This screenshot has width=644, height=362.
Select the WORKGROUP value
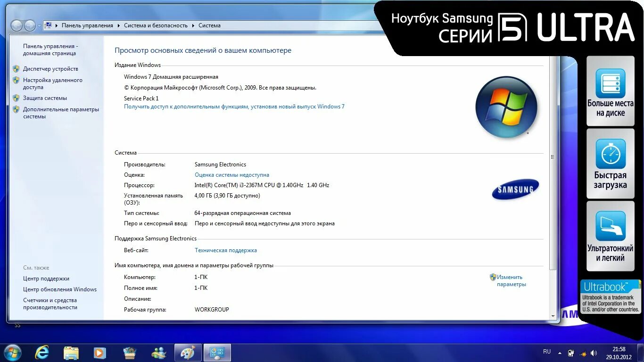tap(212, 310)
